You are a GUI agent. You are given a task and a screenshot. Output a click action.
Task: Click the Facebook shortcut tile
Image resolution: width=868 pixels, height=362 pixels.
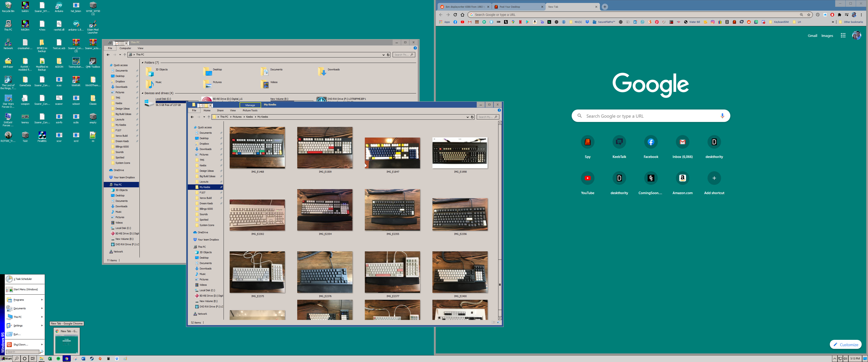651,142
